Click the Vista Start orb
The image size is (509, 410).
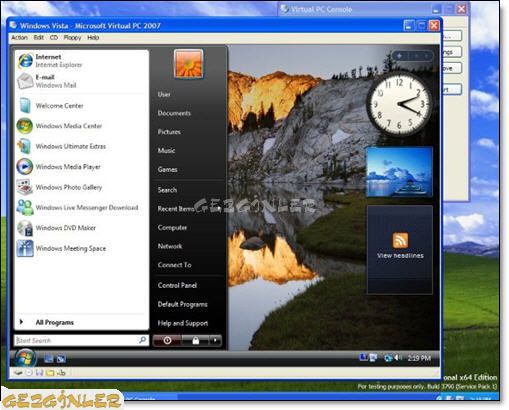(25, 359)
